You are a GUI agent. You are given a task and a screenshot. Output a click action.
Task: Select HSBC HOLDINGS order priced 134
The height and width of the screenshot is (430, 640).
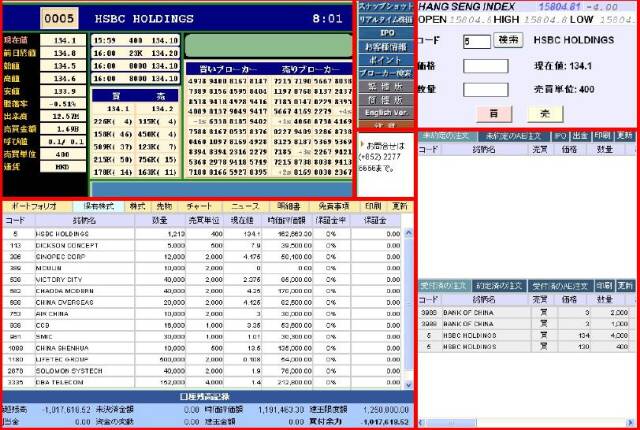tap(527, 335)
